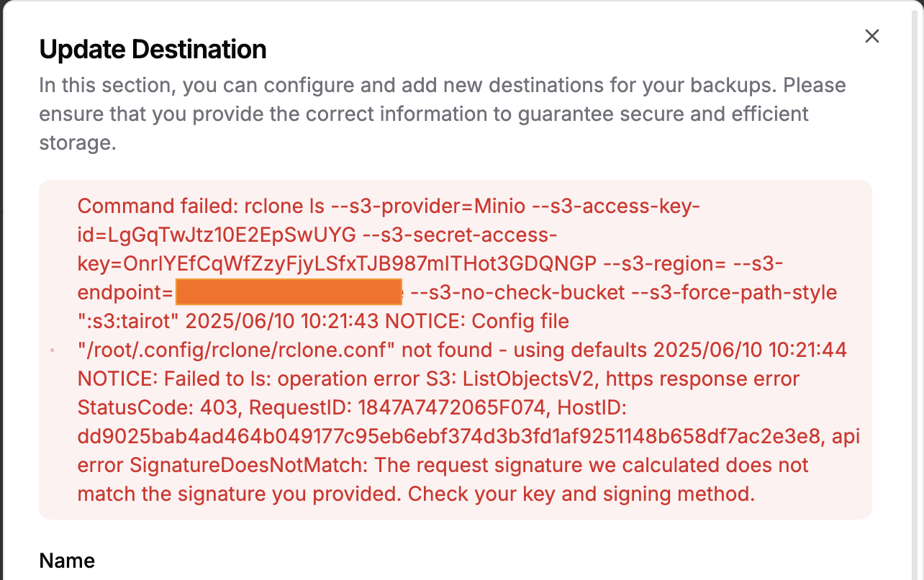Click the "StatusCode: 403" text
924x580 pixels.
point(158,408)
